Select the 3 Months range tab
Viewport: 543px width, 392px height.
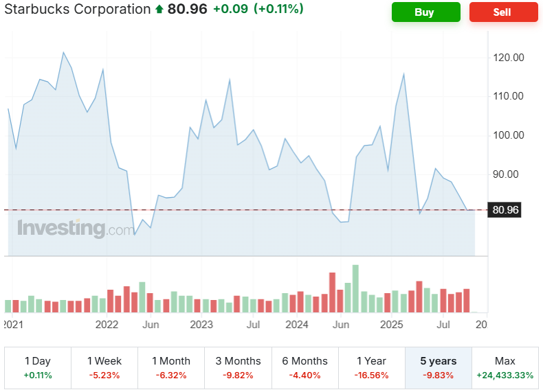click(x=238, y=367)
